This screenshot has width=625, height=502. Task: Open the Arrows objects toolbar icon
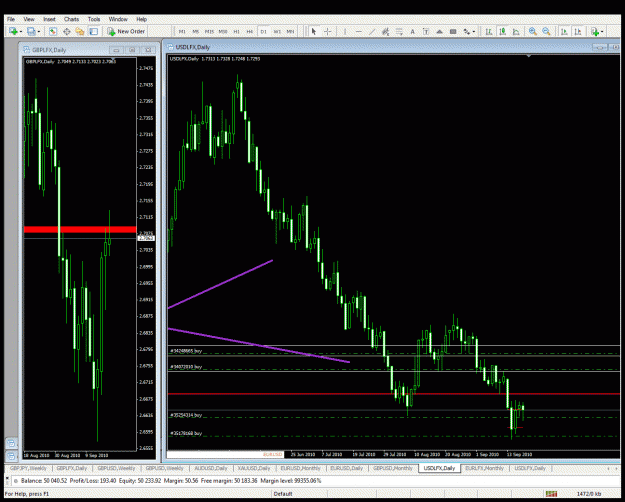[x=467, y=31]
